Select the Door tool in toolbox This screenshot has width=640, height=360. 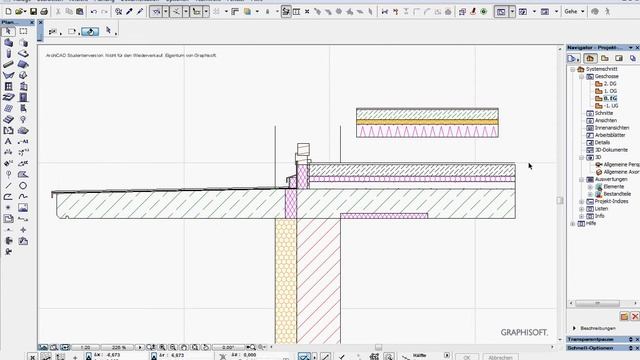pyautogui.click(x=23, y=98)
